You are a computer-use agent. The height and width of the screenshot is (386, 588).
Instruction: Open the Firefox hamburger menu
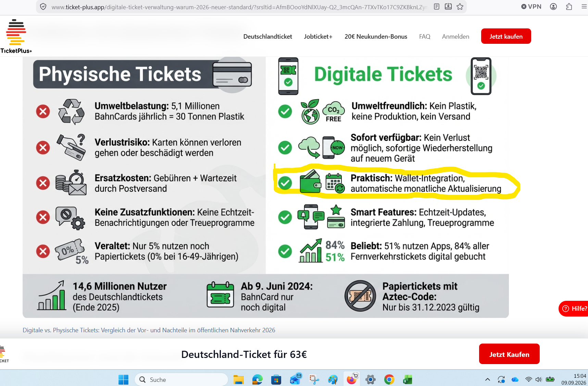click(x=584, y=7)
